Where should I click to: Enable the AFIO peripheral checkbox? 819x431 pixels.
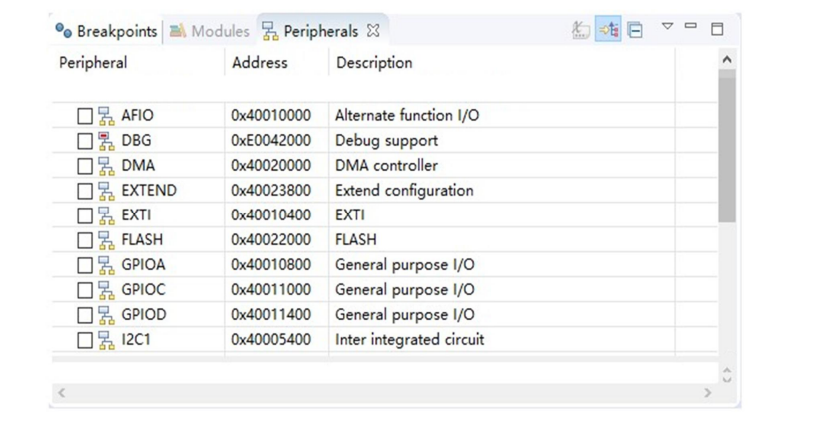(x=85, y=116)
